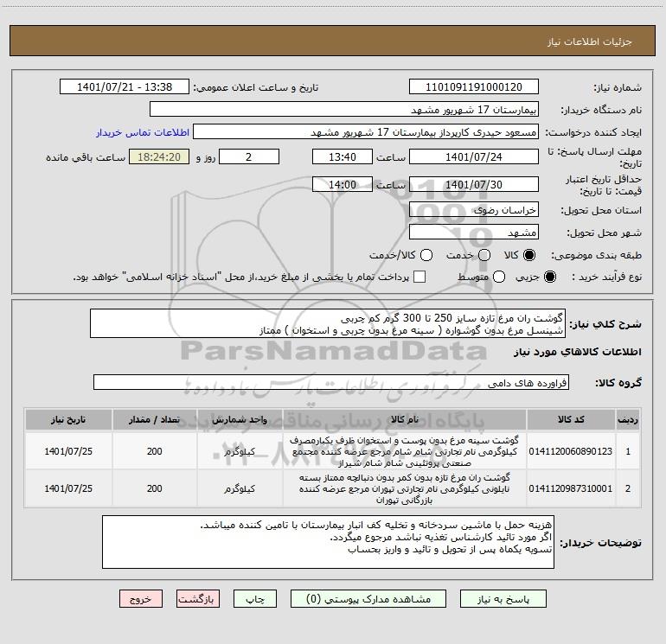Click the گروه کالا field فراورده های دامی

[x=331, y=382]
